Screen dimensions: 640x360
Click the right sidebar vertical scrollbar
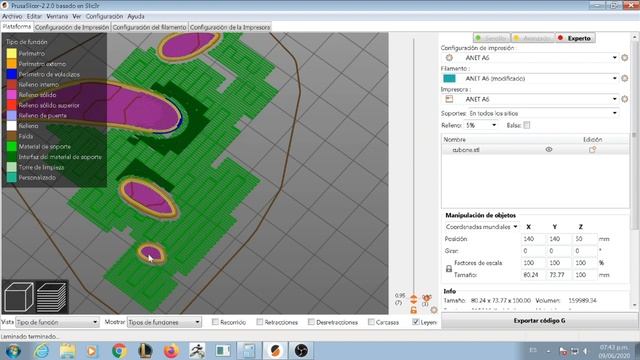click(x=634, y=169)
